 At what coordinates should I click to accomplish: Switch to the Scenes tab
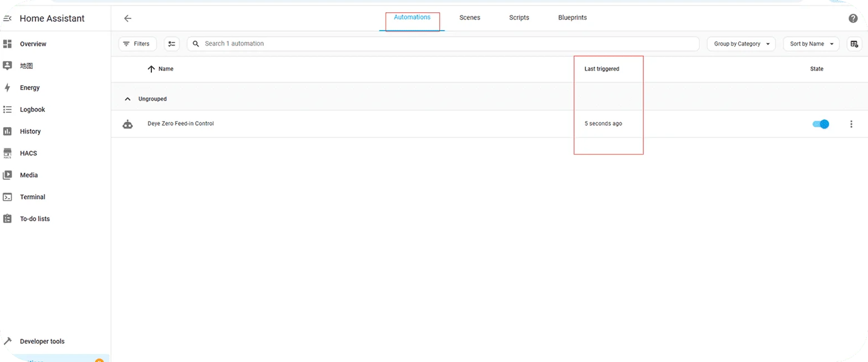(x=470, y=18)
